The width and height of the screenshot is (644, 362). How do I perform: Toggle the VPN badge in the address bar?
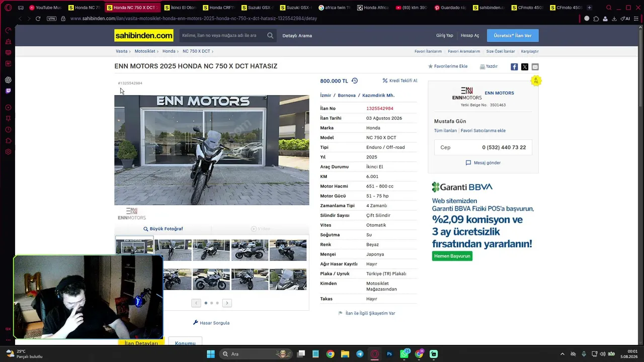(51, 19)
